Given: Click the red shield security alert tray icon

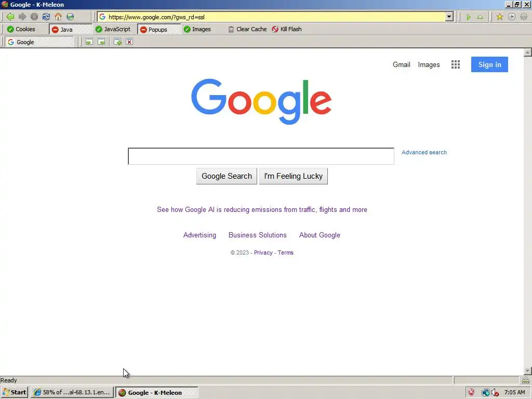Looking at the screenshot, I should 471,392.
